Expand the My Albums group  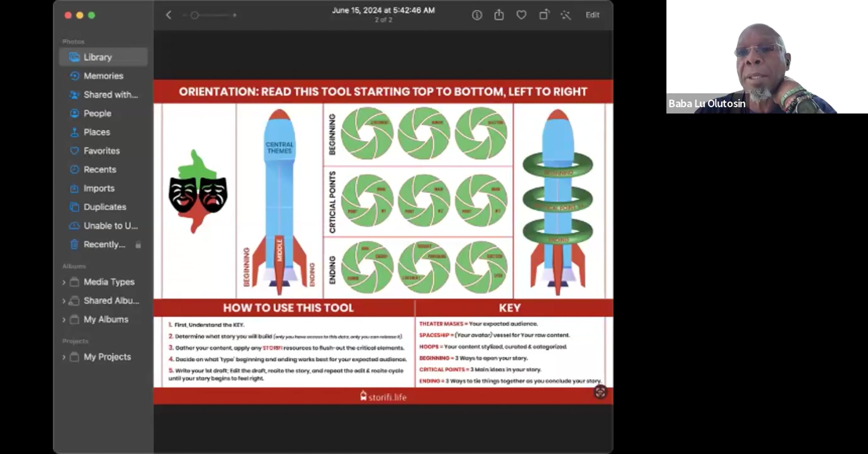click(x=64, y=320)
